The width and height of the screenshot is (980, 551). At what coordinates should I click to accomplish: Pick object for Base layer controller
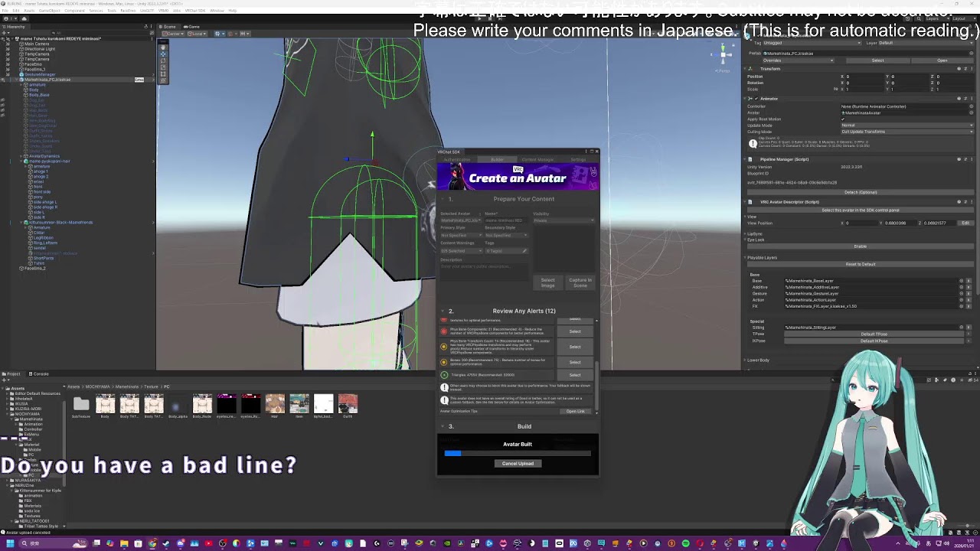click(962, 281)
